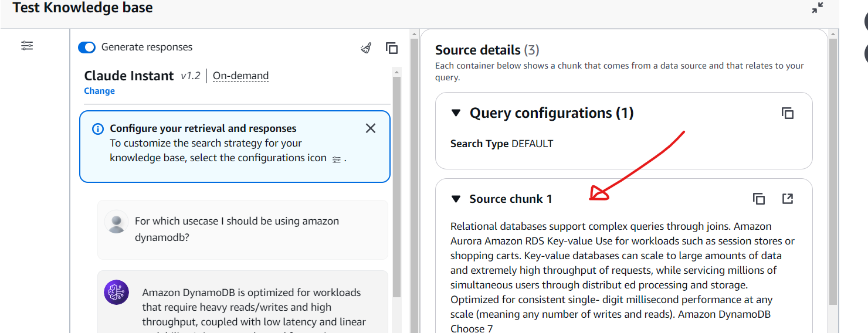Copy the Query configurations content
The height and width of the screenshot is (333, 868).
788,113
